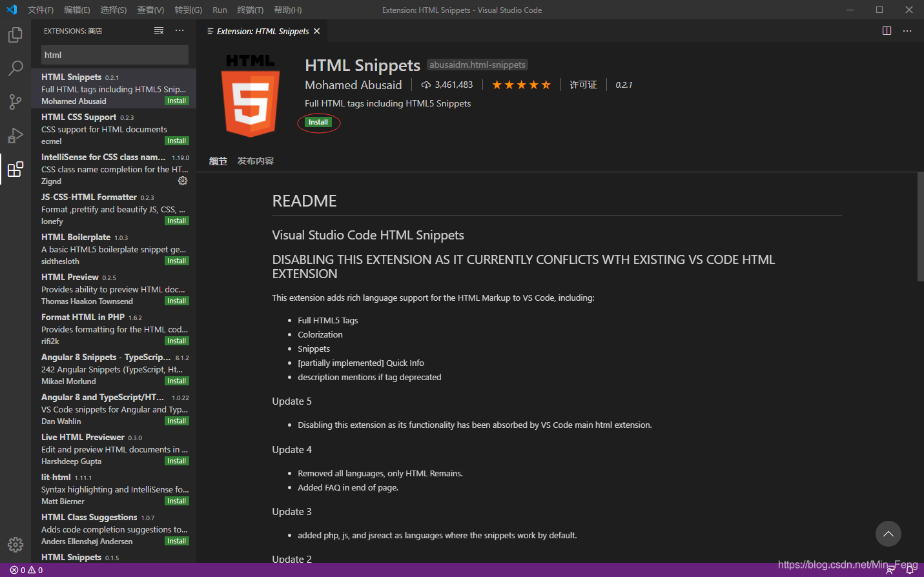This screenshot has width=924, height=577.
Task: Install JS-CSS-HTML Formatter extension
Action: (176, 221)
